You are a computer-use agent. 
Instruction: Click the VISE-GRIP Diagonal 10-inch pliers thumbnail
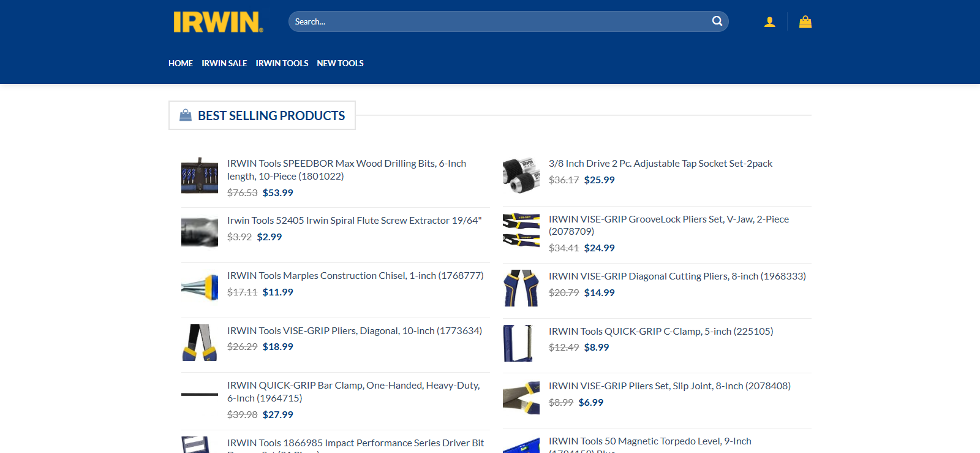pos(200,343)
